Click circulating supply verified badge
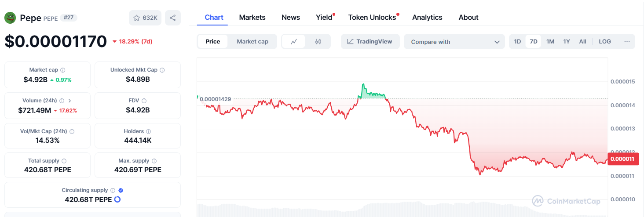Image resolution: width=644 pixels, height=217 pixels. 121,191
